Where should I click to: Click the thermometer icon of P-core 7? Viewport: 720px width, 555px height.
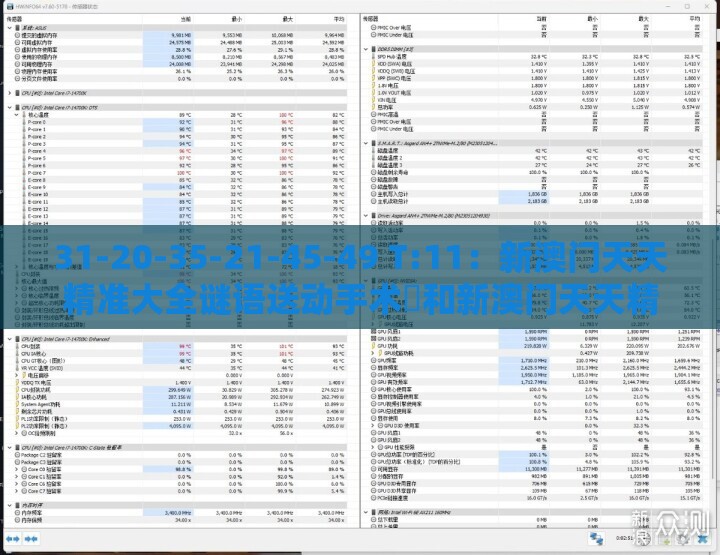(x=24, y=173)
